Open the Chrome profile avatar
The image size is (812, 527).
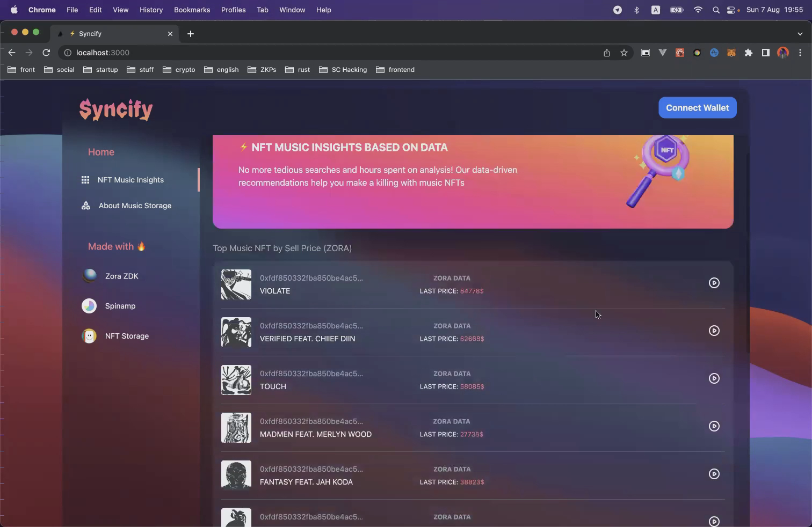[782, 53]
